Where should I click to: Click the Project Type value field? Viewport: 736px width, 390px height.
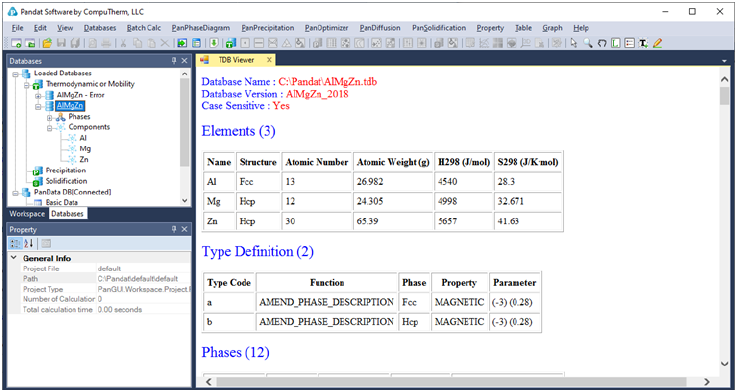(x=143, y=289)
